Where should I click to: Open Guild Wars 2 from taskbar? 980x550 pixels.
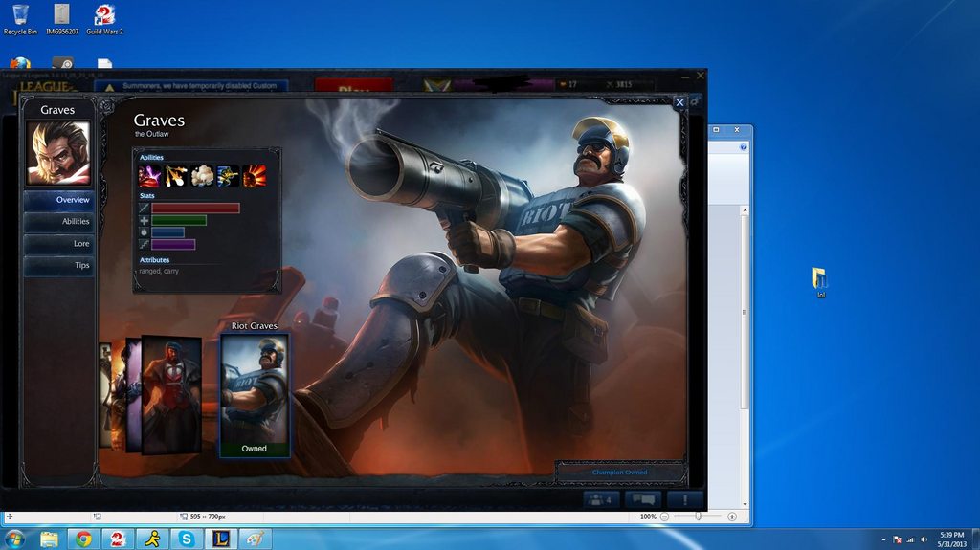point(118,539)
